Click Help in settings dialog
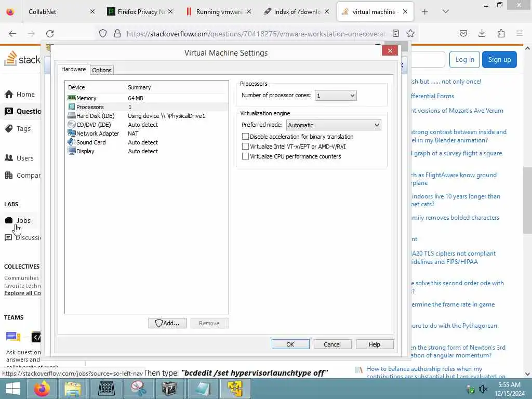This screenshot has height=399, width=532. tap(375, 344)
